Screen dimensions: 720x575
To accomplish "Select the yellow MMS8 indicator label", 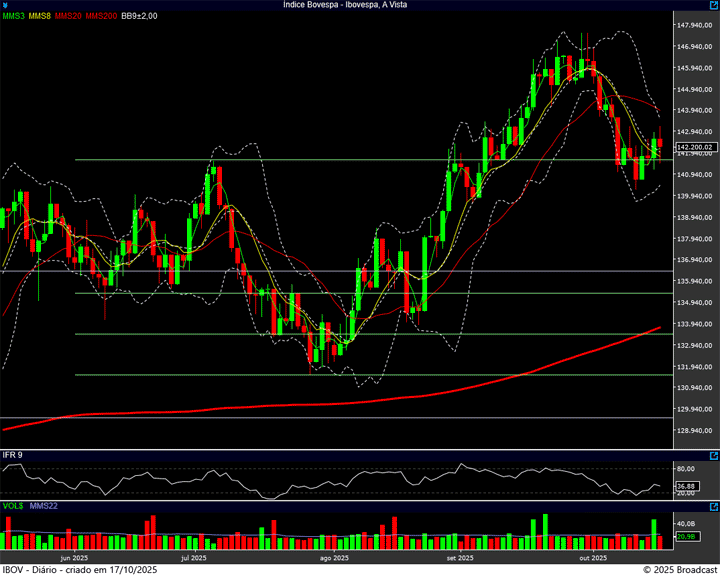I will pyautogui.click(x=40, y=17).
